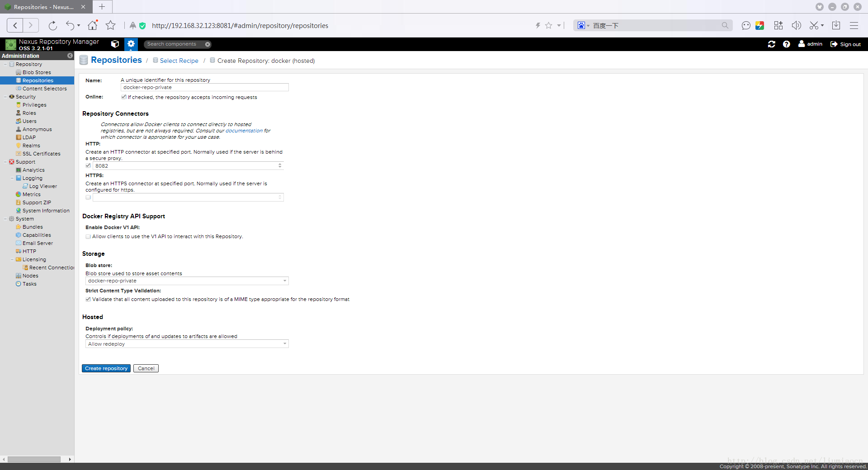868x470 pixels.
Task: Collapse the Repository tree node
Action: pos(5,64)
